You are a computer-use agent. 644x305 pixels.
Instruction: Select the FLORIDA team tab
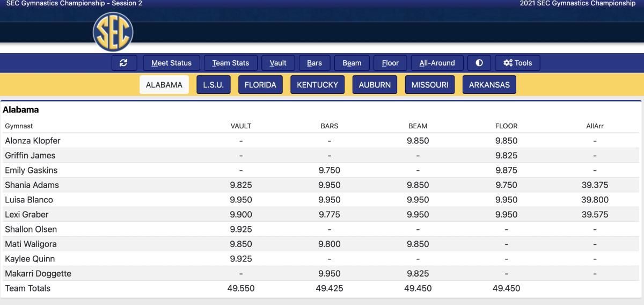click(260, 84)
